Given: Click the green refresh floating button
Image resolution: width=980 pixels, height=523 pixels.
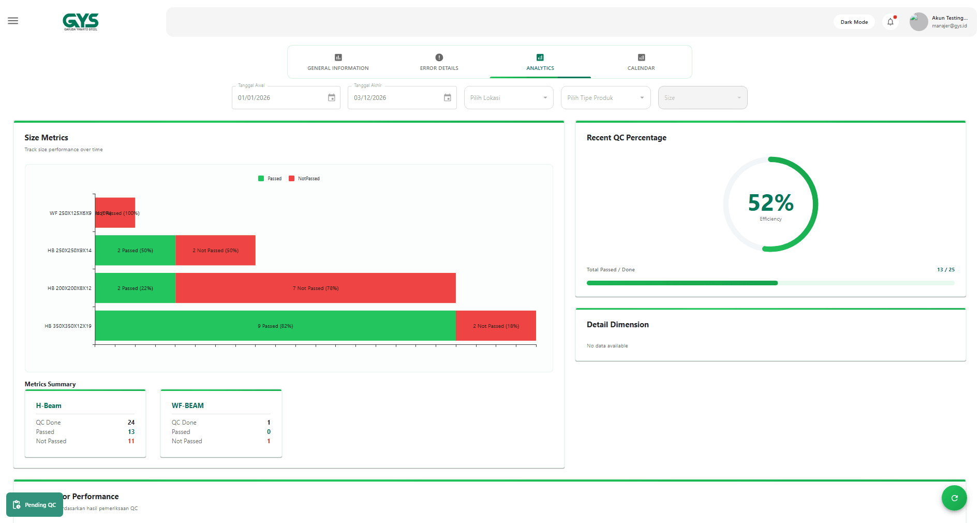Looking at the screenshot, I should [954, 498].
